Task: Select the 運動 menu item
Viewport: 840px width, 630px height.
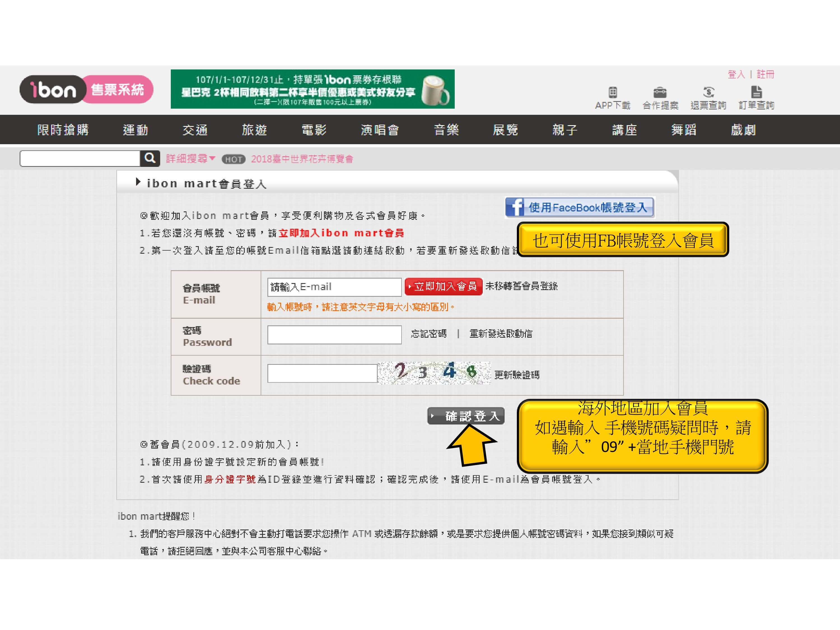Action: coord(136,130)
